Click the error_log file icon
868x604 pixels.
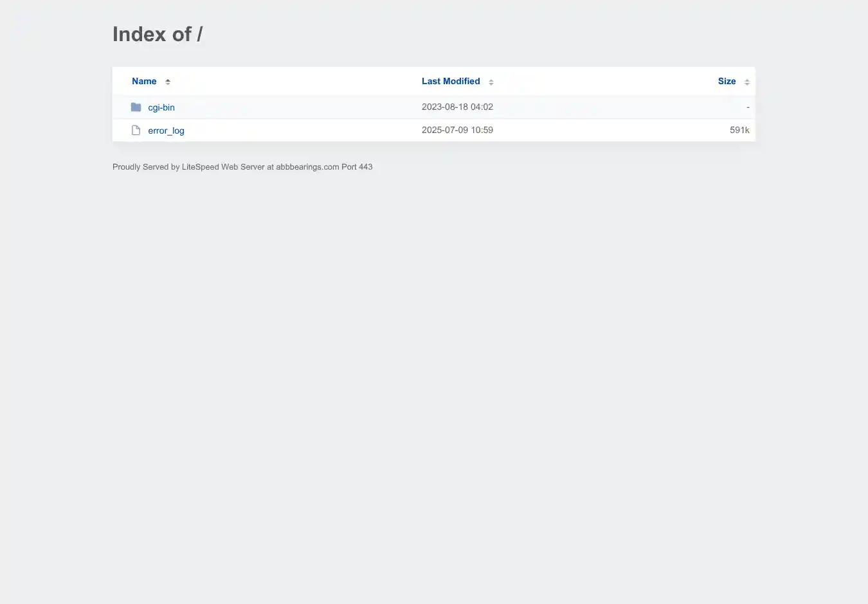[136, 130]
